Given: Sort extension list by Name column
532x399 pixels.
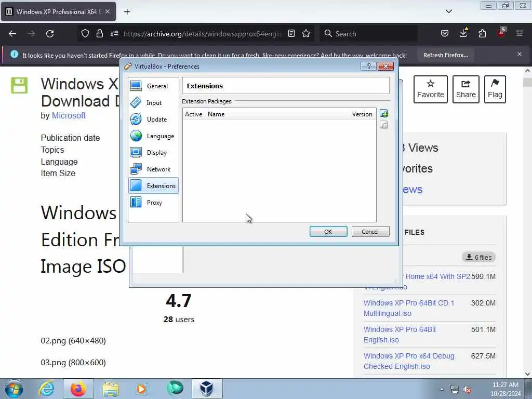Looking at the screenshot, I should click(216, 114).
